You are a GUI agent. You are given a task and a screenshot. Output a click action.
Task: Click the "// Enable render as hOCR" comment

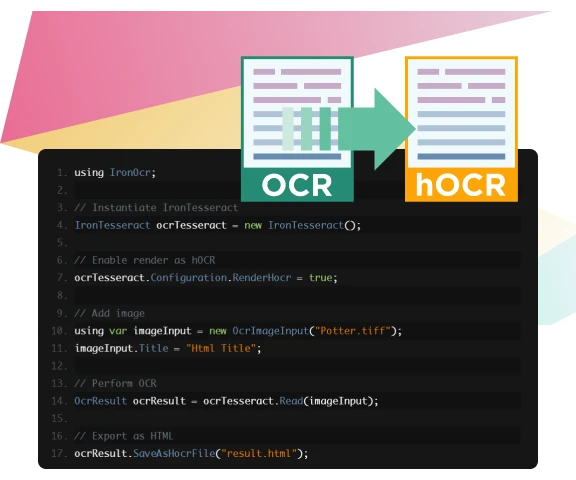pos(145,260)
